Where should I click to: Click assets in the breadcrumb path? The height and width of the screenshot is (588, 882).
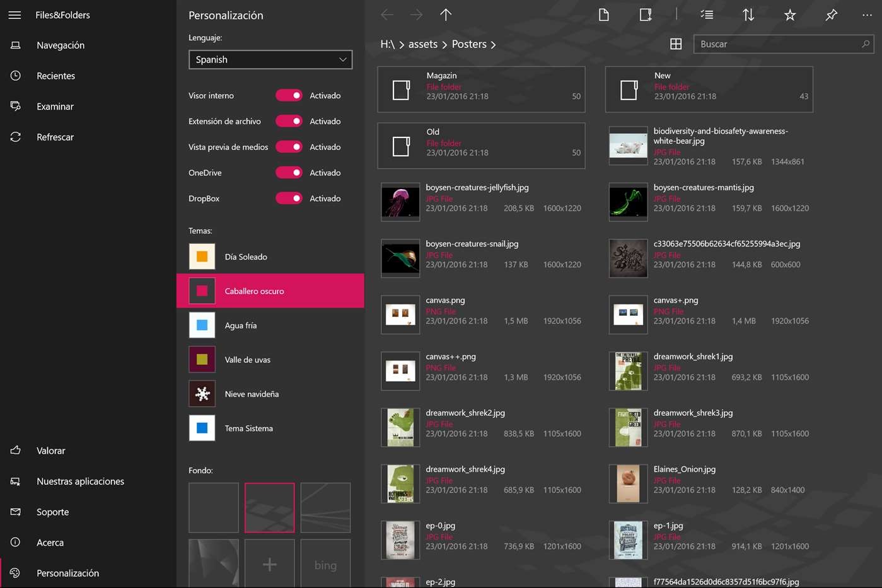(x=423, y=44)
